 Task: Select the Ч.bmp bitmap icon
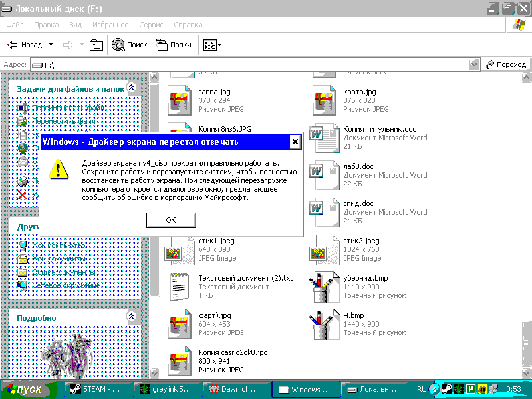[325, 325]
